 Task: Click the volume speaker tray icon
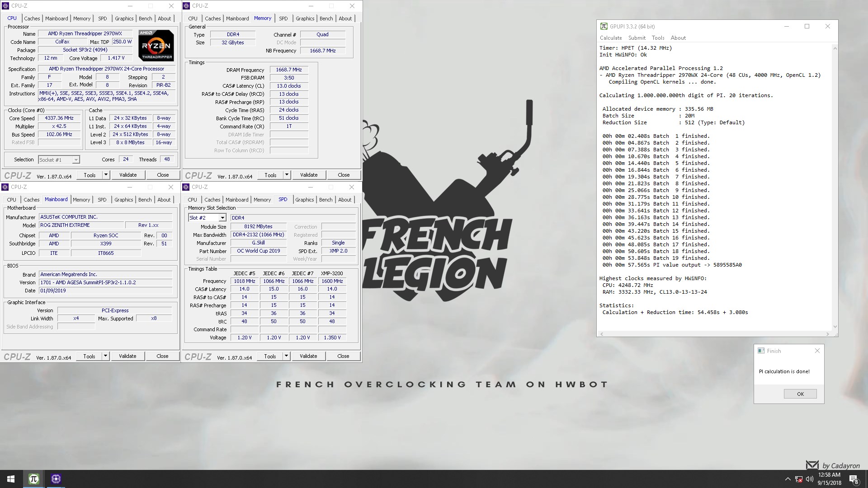tap(809, 479)
